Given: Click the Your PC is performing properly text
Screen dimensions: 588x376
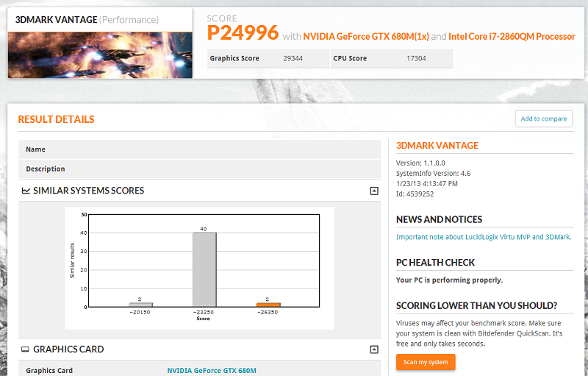Looking at the screenshot, I should [449, 280].
